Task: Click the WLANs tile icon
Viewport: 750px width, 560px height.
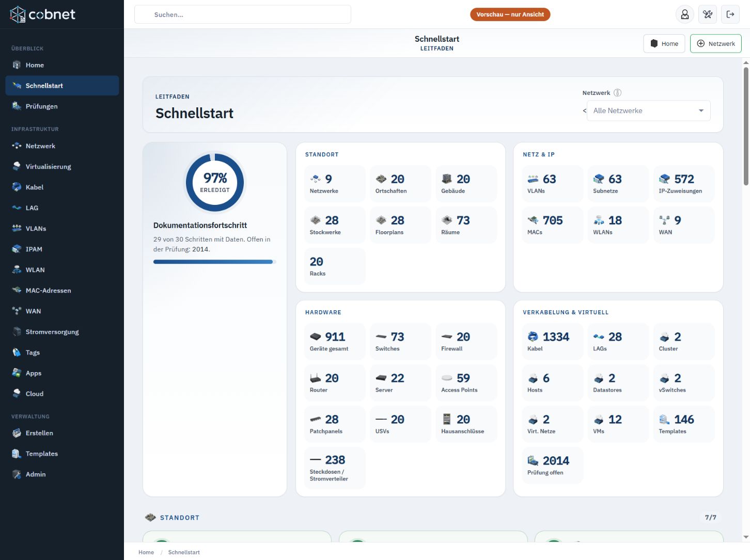Action: pyautogui.click(x=599, y=220)
